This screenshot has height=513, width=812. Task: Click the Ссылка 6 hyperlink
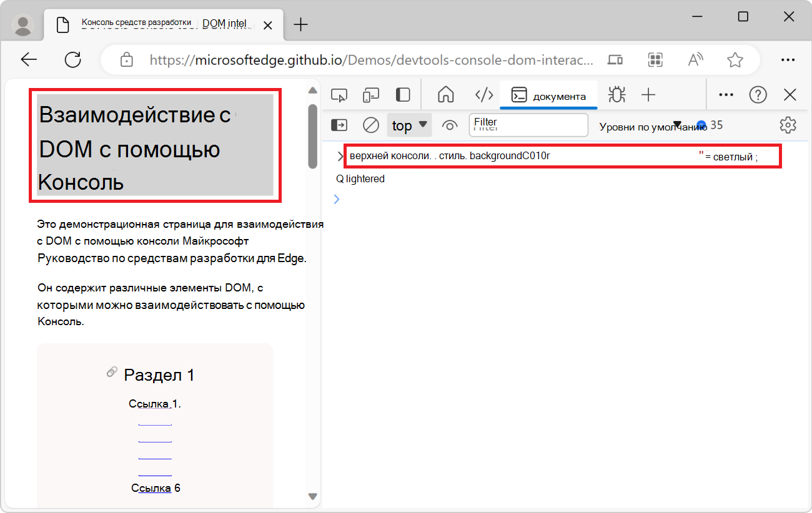[x=155, y=487]
